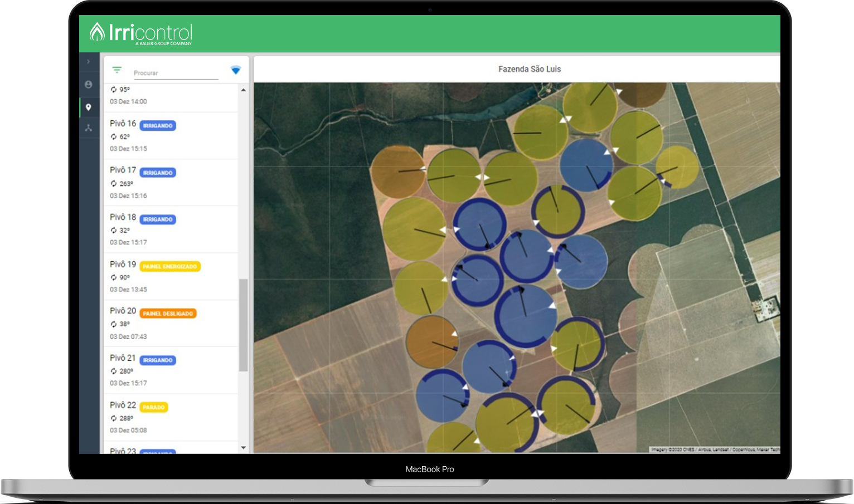Image resolution: width=854 pixels, height=504 pixels.
Task: Click the 263º angle value
Action: point(127,184)
